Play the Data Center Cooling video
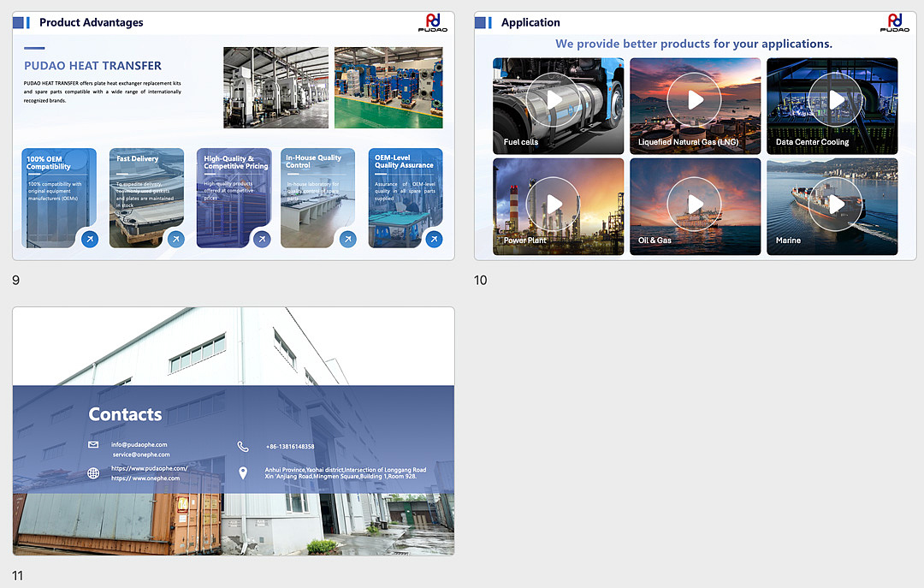 835,99
